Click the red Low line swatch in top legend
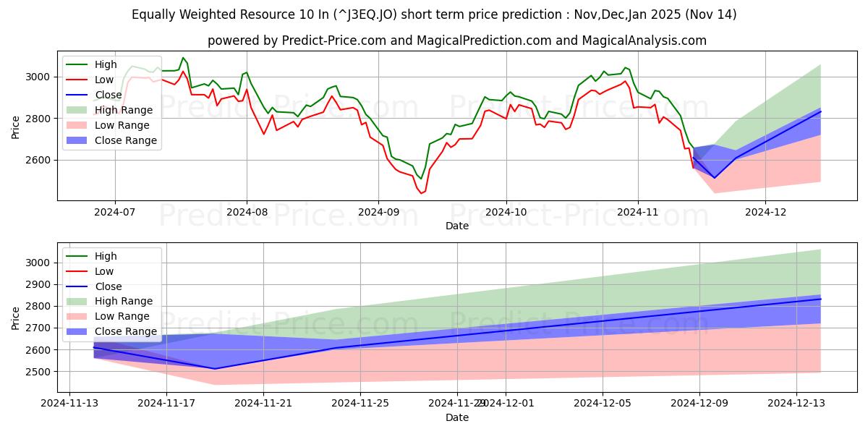The width and height of the screenshot is (868, 434). (x=78, y=80)
